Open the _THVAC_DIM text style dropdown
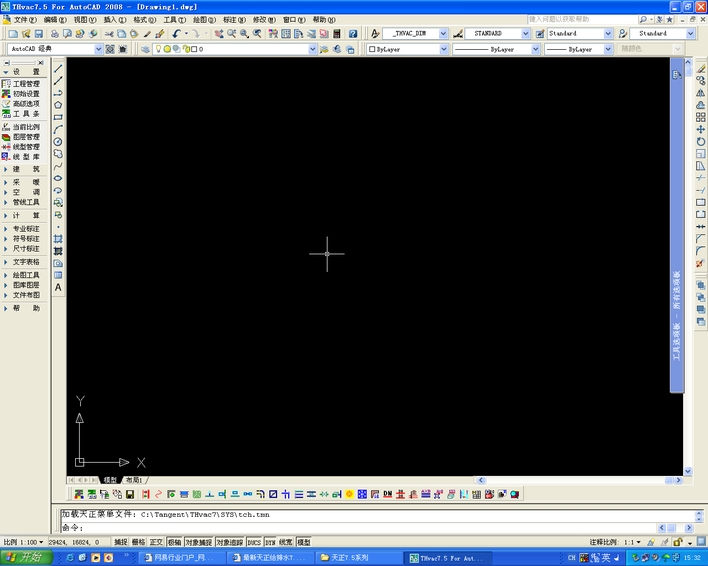 (x=443, y=33)
